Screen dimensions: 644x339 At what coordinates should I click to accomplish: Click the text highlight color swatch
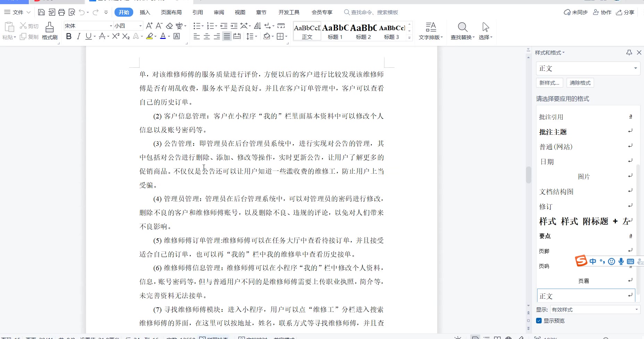(x=150, y=36)
